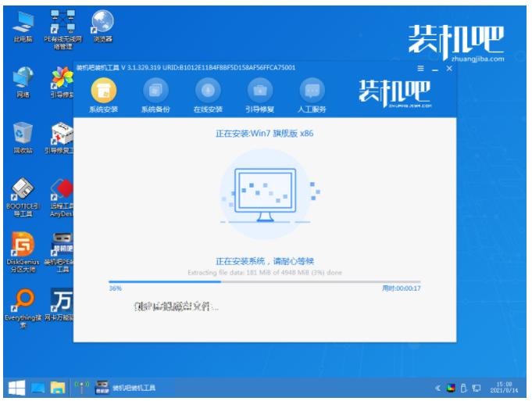Open PE有线无线网络管理 desktop icon
Viewport: 532px width, 401px height.
(x=62, y=30)
